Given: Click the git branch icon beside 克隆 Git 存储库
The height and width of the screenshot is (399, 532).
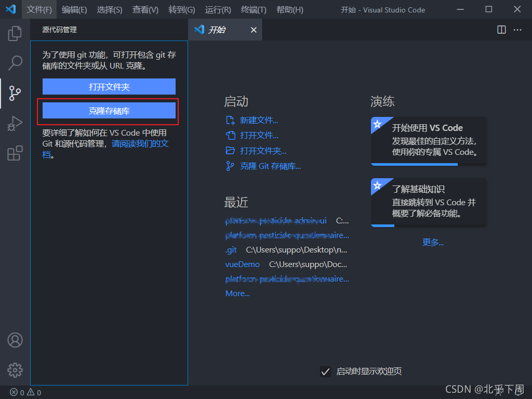Looking at the screenshot, I should click(x=230, y=166).
